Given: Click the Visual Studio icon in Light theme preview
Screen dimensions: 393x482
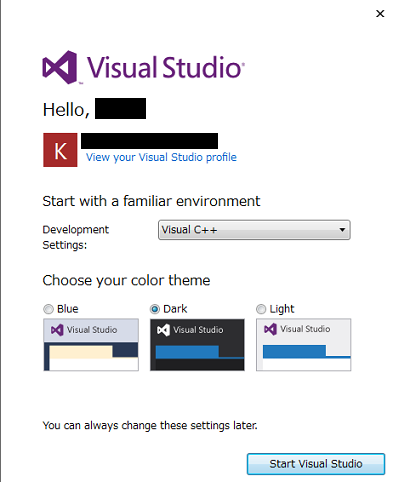Looking at the screenshot, I should tap(270, 329).
